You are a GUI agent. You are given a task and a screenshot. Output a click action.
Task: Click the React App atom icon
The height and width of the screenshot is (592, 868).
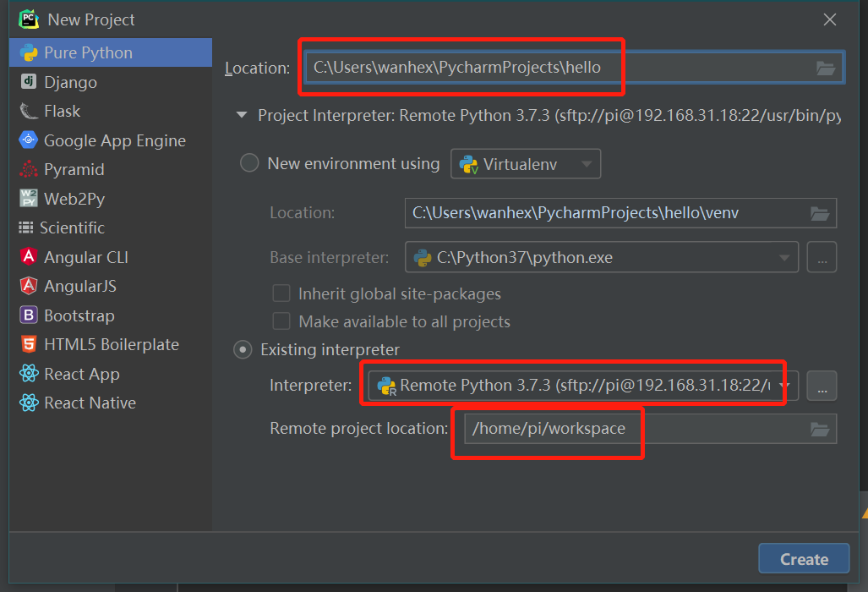(29, 373)
